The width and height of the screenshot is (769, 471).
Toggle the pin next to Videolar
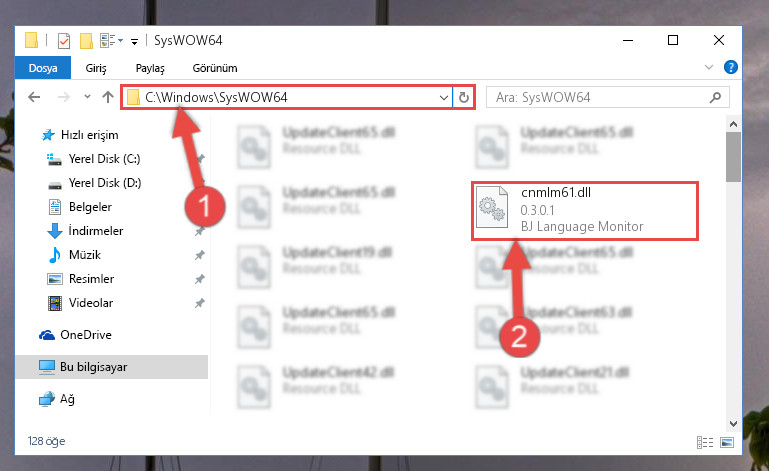[200, 303]
